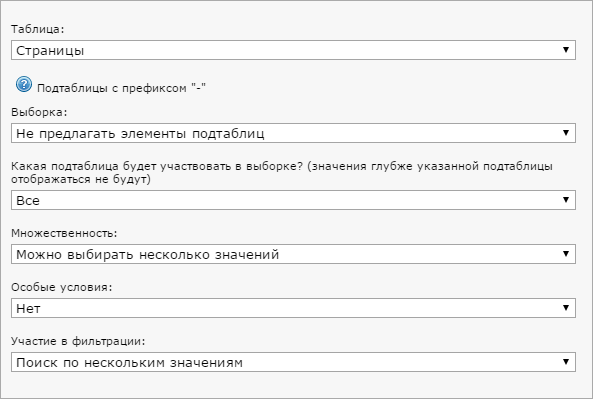Click the Множественность: field label
593x399 pixels.
coord(64,233)
